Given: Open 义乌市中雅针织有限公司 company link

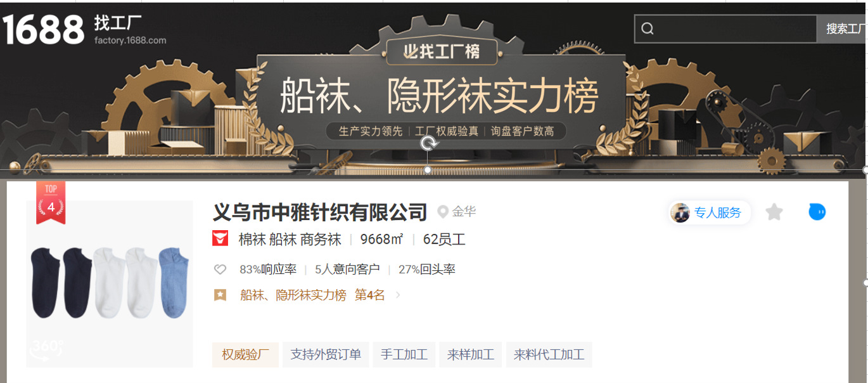Looking at the screenshot, I should 320,212.
